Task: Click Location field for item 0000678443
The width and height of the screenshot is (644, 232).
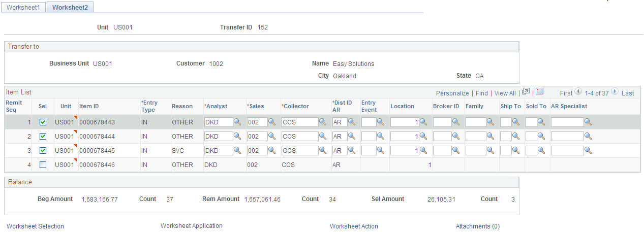Action: [x=405, y=122]
